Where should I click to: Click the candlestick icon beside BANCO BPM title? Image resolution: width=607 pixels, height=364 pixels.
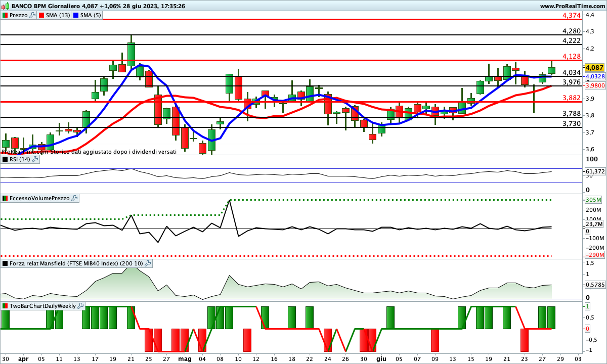pos(5,6)
